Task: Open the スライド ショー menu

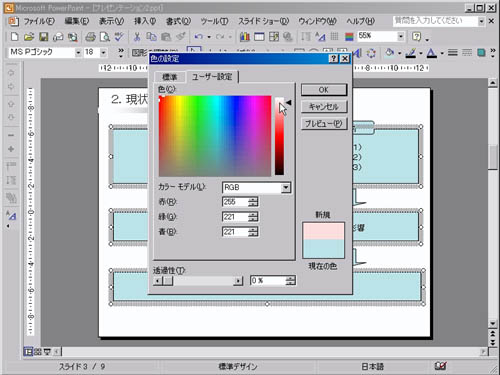Action: point(263,21)
